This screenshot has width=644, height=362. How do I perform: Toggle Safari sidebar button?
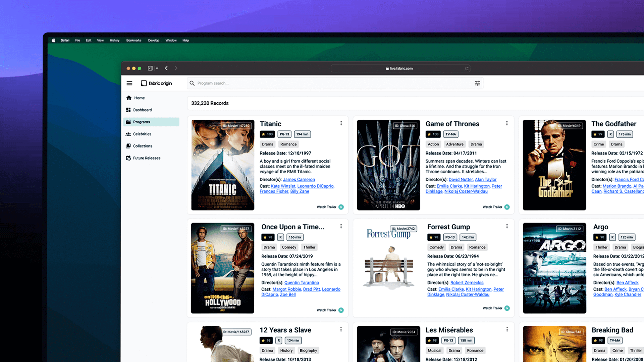click(150, 68)
